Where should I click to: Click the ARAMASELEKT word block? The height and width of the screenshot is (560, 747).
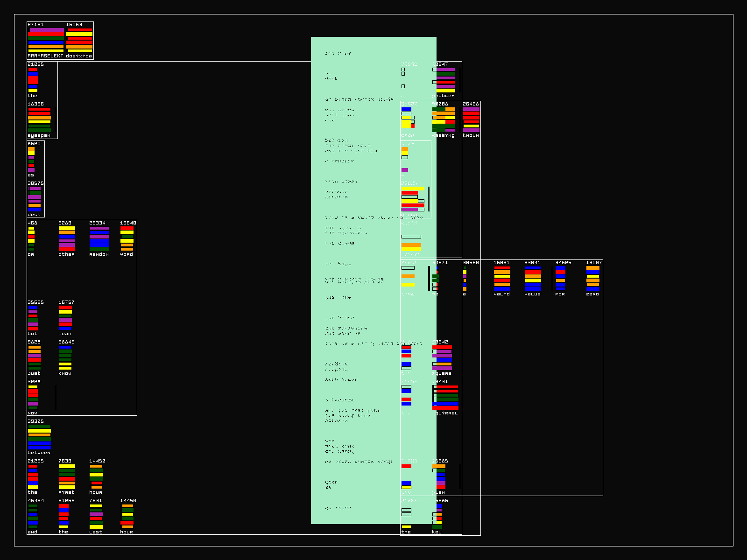tap(46, 40)
